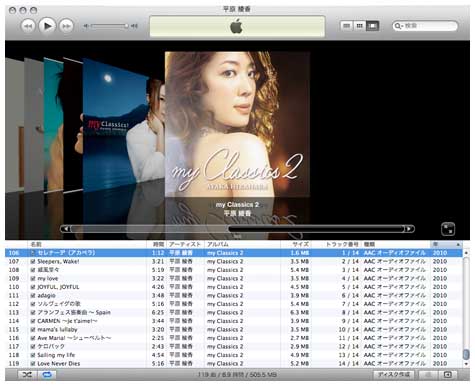Select the JOYFUL, JOYFUL track name
Image resolution: width=475 pixels, height=386 pixels.
(58, 287)
